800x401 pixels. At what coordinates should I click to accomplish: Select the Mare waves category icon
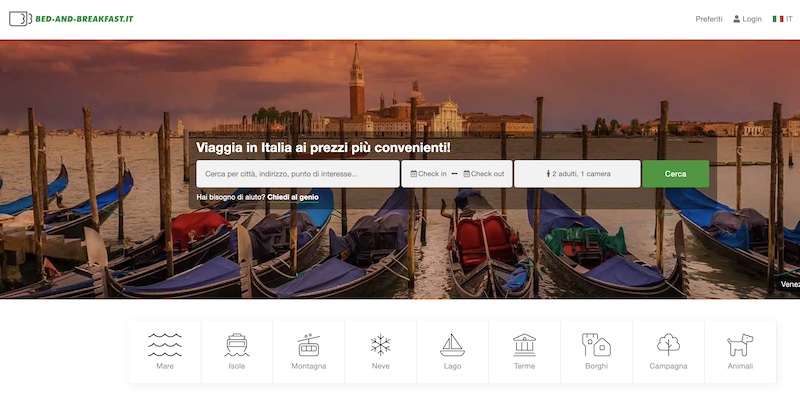(x=165, y=345)
